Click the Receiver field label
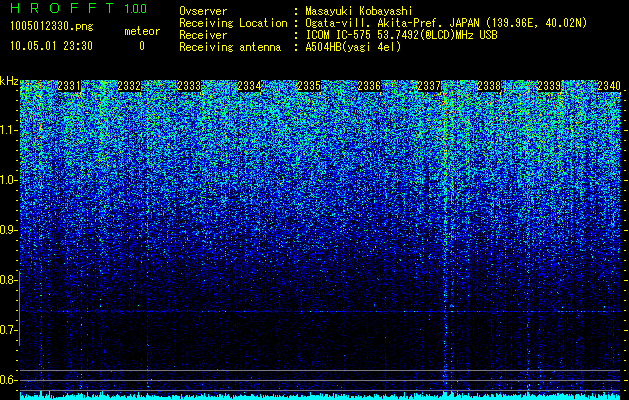629x400 pixels. [203, 35]
